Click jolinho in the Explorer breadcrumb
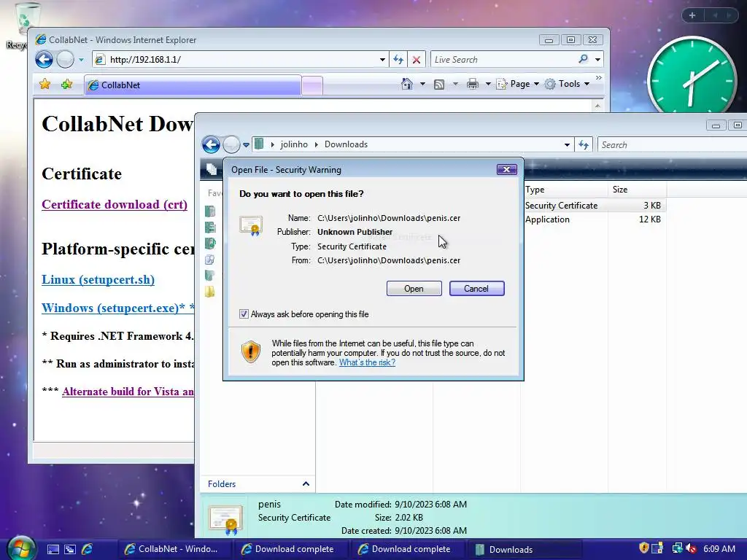Image resolution: width=747 pixels, height=560 pixels. 294,144
